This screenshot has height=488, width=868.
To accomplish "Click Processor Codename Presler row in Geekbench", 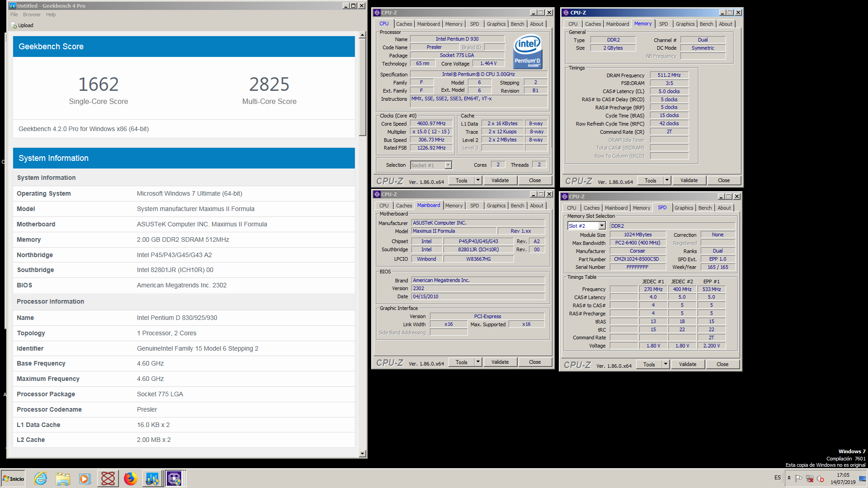I will [x=184, y=409].
